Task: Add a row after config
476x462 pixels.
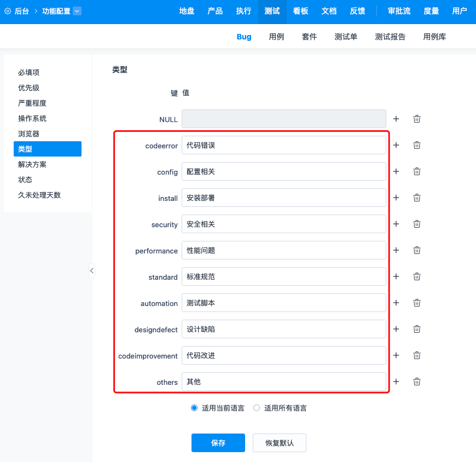Action: click(396, 171)
